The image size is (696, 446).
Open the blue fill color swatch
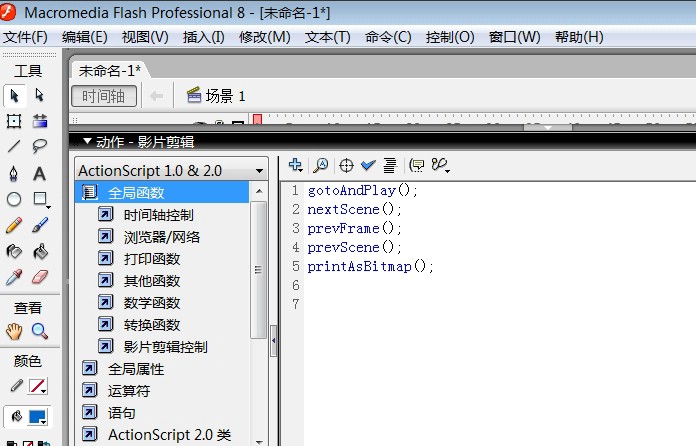[x=38, y=417]
